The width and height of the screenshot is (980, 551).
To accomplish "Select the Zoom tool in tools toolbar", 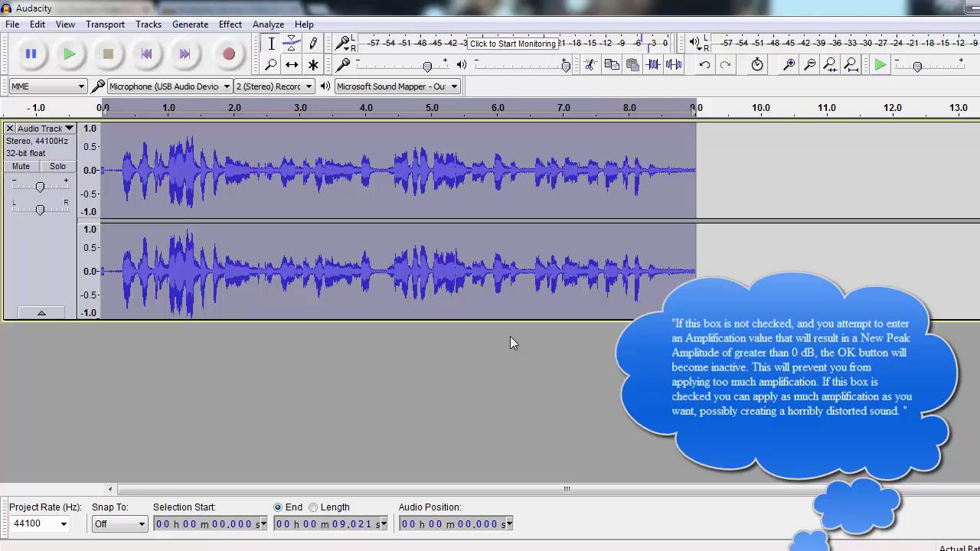I will [271, 65].
